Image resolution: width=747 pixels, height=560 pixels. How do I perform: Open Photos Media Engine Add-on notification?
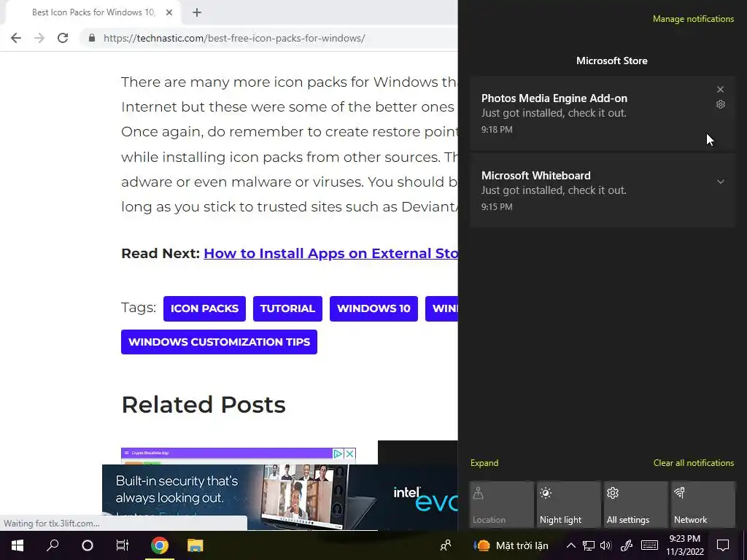pos(603,113)
